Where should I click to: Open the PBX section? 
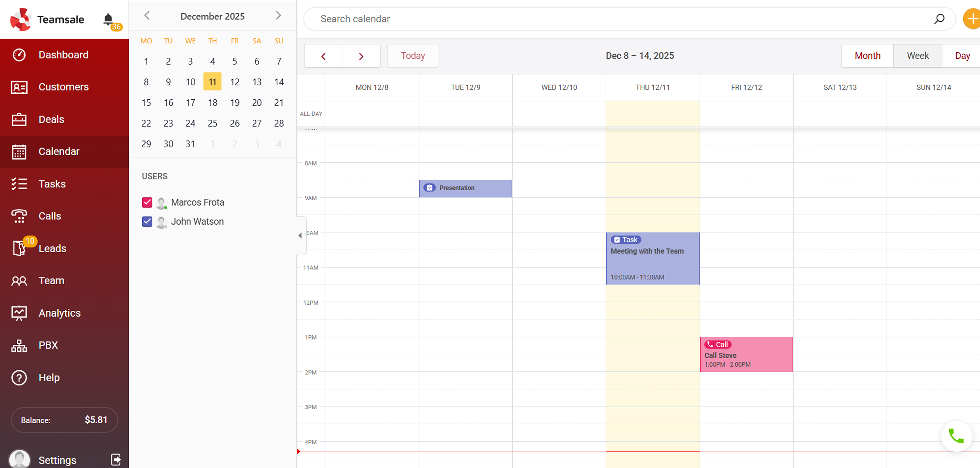(48, 345)
